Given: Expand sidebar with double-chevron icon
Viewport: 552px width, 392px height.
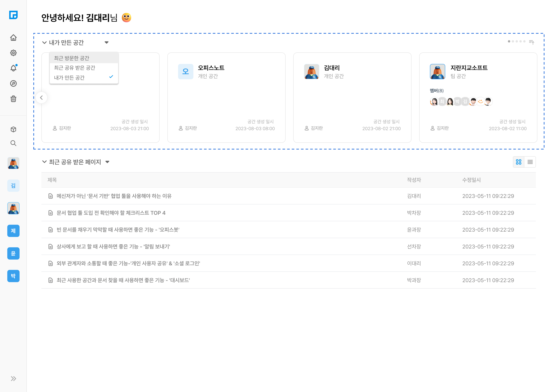Looking at the screenshot, I should (13, 378).
